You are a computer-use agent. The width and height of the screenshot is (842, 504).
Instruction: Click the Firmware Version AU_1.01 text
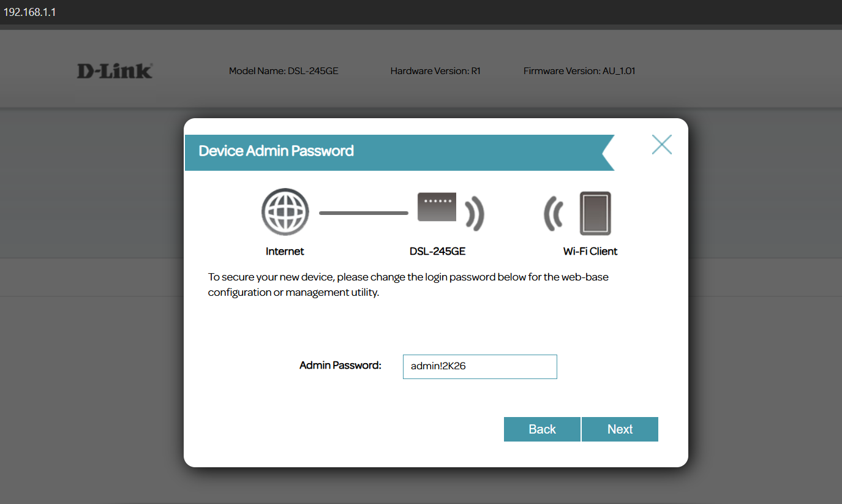click(x=579, y=71)
